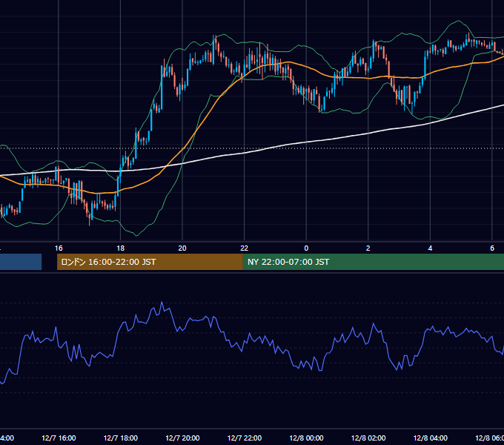Click the 18 hour label on price chart axis

[x=121, y=248]
